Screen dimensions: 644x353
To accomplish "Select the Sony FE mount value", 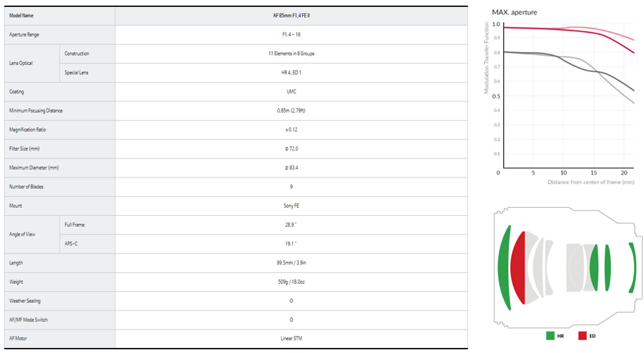I will [x=291, y=206].
